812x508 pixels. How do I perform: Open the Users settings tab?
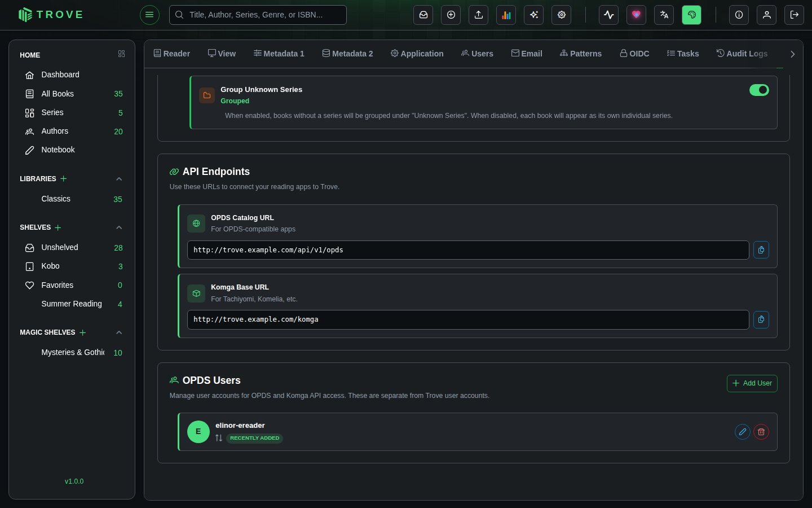click(x=477, y=54)
